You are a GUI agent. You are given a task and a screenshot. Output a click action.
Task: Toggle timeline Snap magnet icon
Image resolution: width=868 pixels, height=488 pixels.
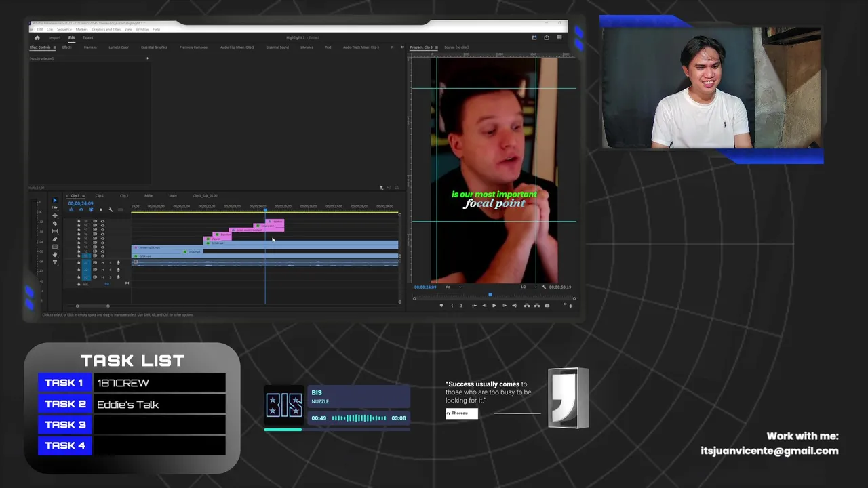click(x=81, y=209)
